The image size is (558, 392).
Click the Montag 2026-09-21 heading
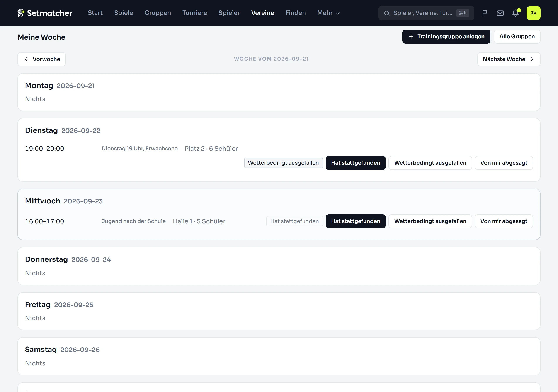(x=60, y=86)
